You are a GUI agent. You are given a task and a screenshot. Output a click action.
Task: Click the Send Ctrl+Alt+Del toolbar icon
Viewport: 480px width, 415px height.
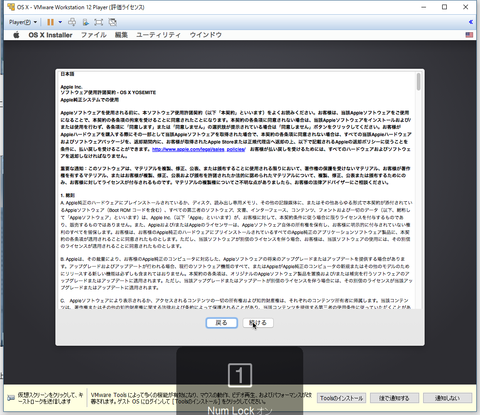tap(72, 22)
